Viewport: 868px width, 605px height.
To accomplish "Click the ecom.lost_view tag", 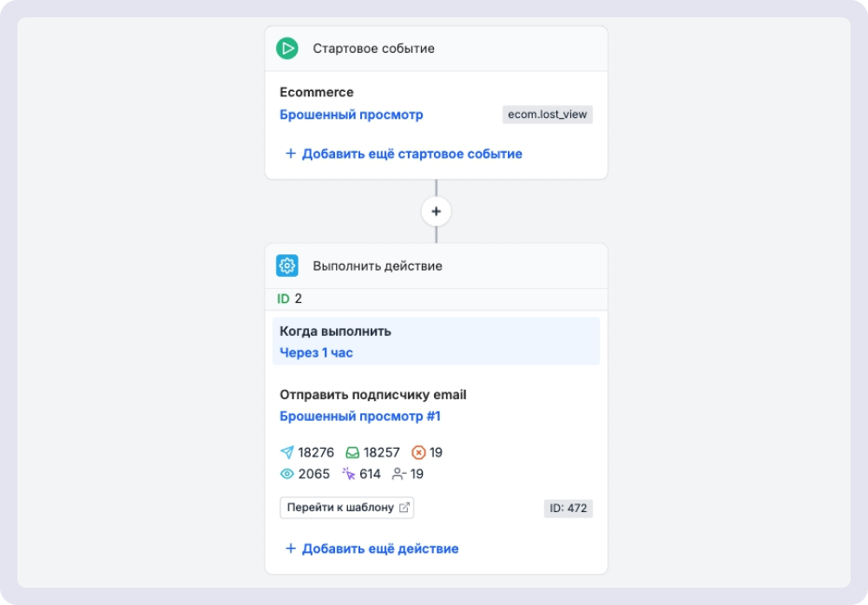I will (x=548, y=115).
